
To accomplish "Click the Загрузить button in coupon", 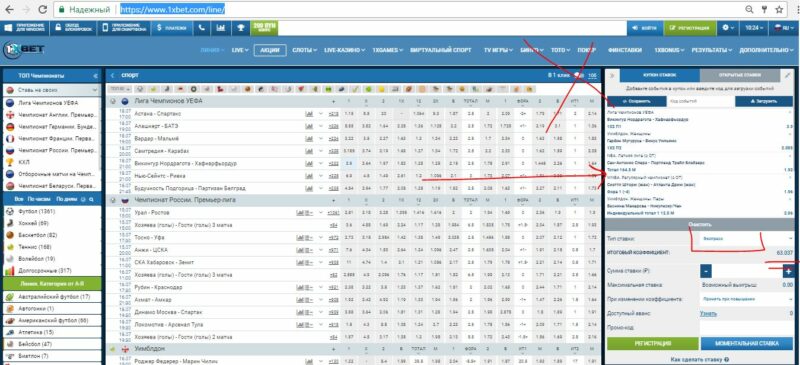I will (764, 101).
